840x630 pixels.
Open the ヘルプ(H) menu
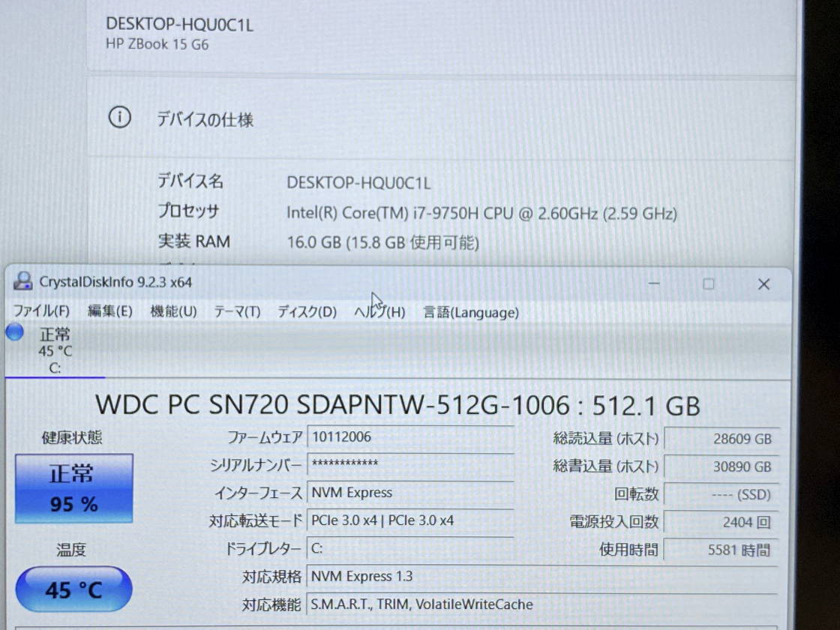click(x=379, y=312)
